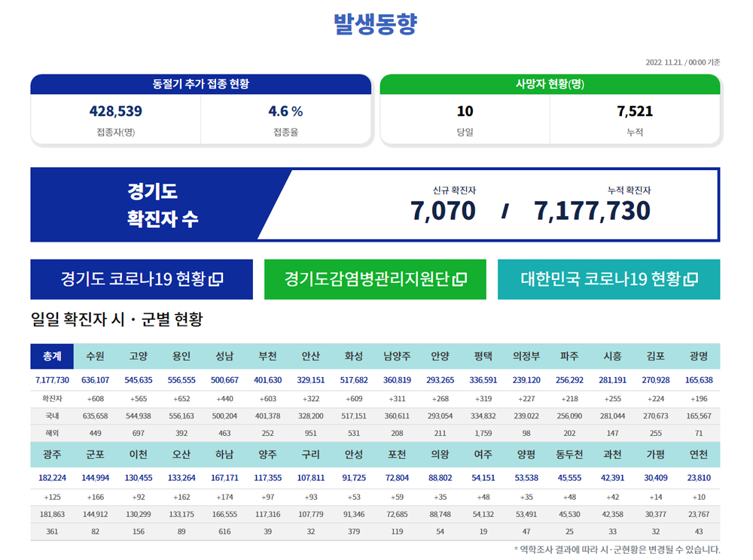Select the 용인 column header
The width and height of the screenshot is (753, 560).
coord(181,356)
